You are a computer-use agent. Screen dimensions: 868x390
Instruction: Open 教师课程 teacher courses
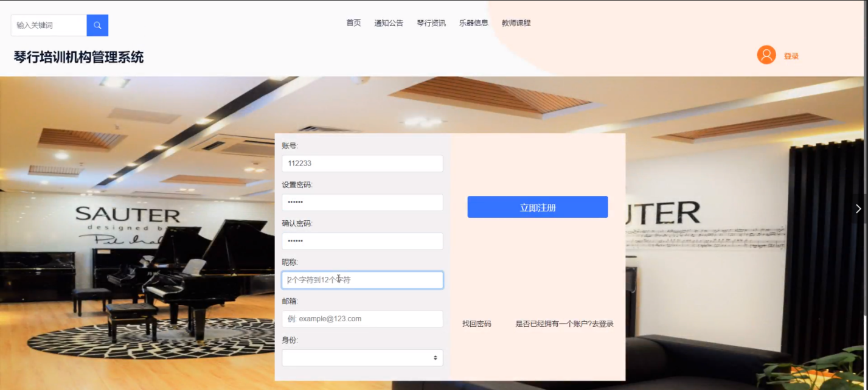[x=516, y=23]
